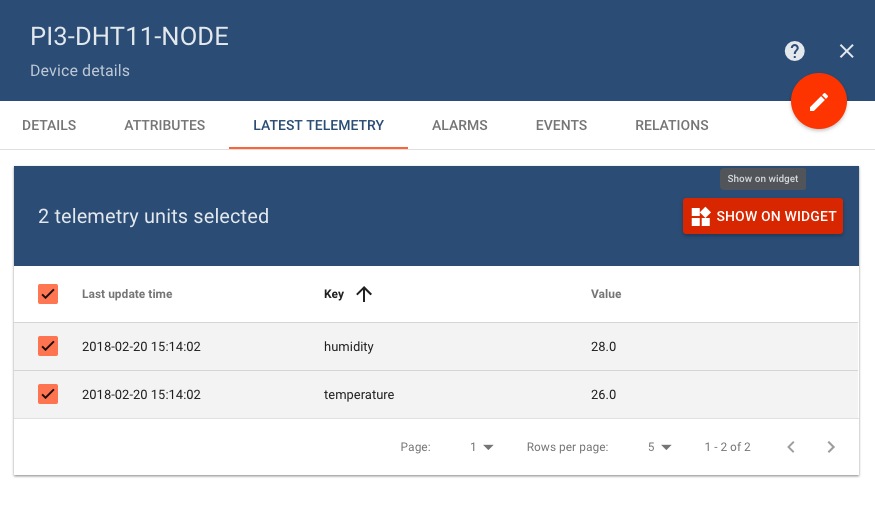875x522 pixels.
Task: Open the Events tab
Action: [561, 125]
